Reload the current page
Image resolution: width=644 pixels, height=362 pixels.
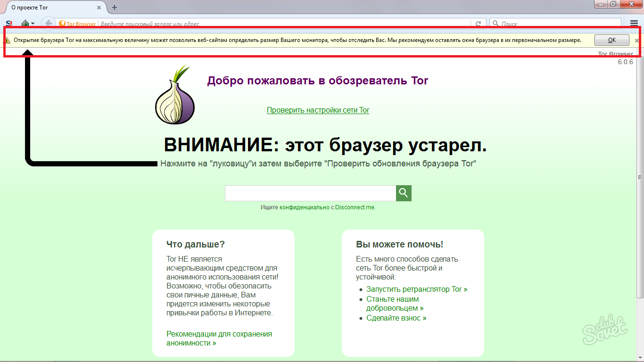pos(478,24)
